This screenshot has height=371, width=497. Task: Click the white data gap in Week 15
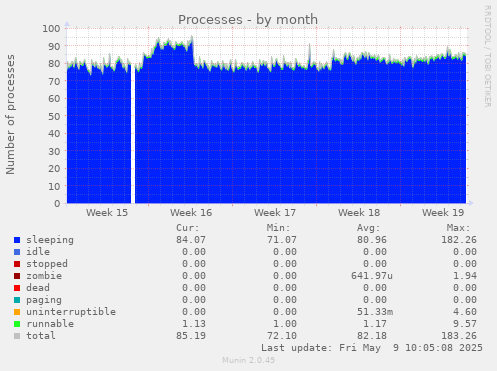[x=133, y=133]
